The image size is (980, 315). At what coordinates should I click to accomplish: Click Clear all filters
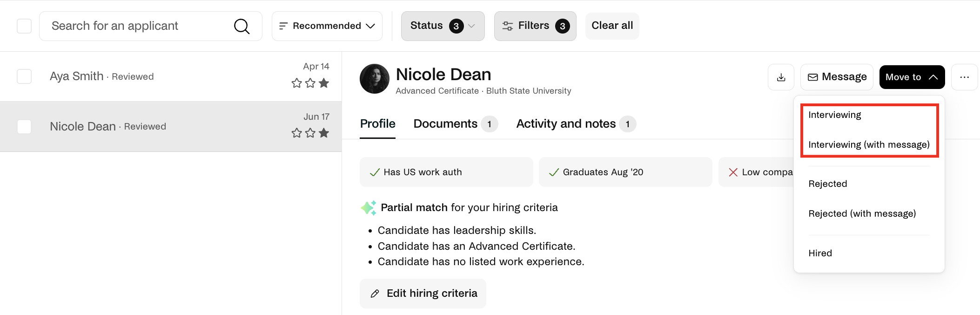pos(612,26)
